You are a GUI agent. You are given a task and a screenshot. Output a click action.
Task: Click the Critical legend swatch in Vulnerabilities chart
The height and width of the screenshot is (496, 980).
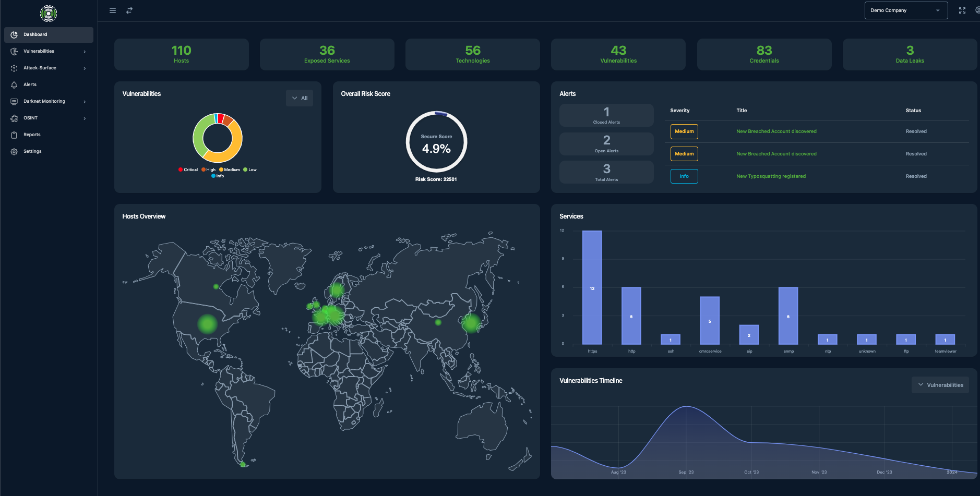click(180, 170)
